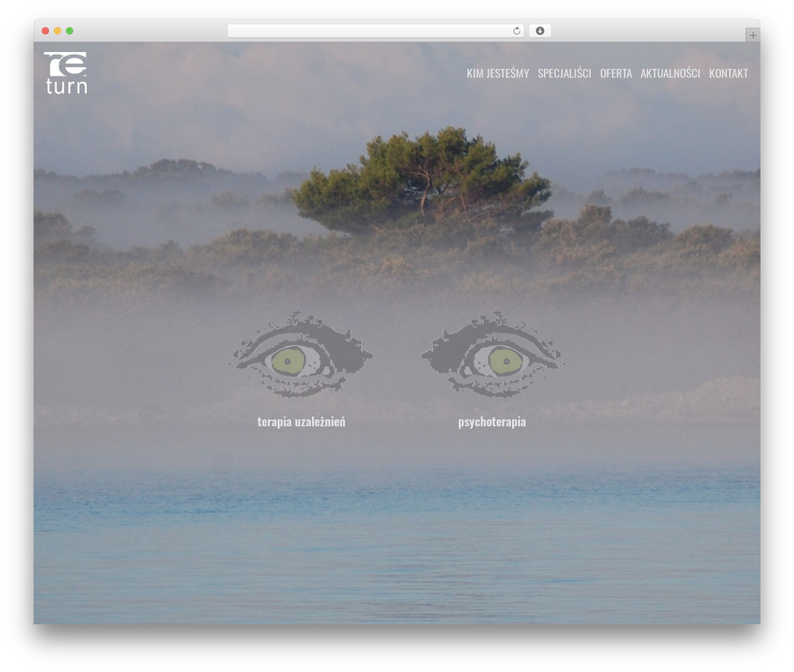Screen dimensions: 794x672
Task: Go to the Specjaliści page
Action: (x=564, y=73)
